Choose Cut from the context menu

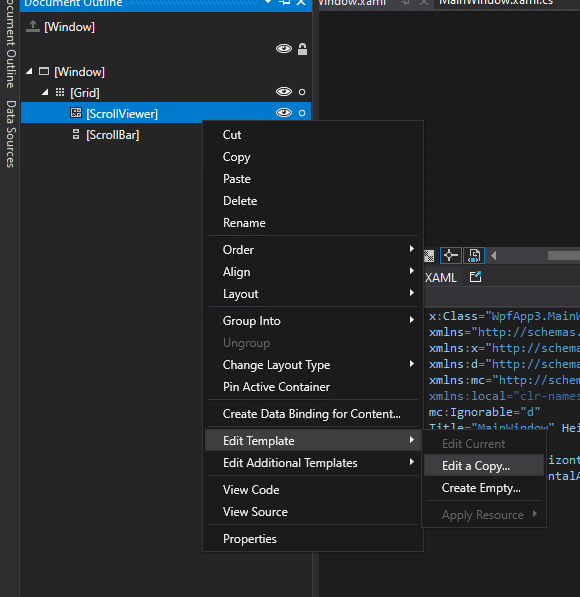tap(313, 135)
